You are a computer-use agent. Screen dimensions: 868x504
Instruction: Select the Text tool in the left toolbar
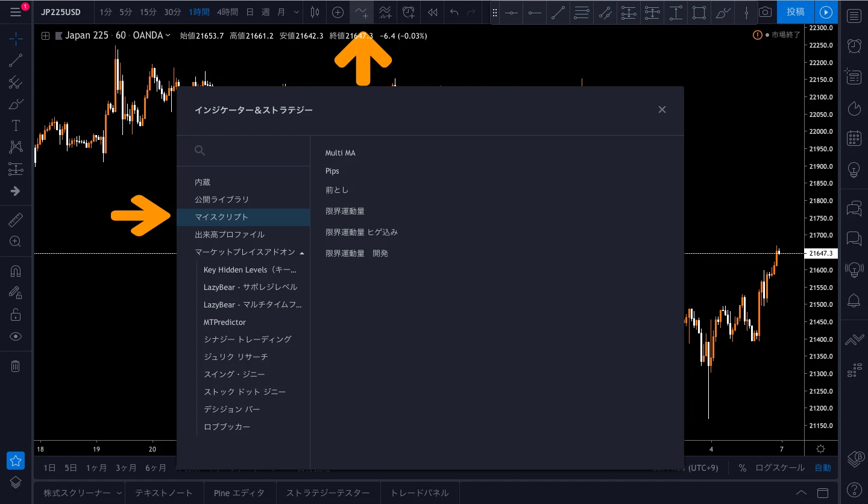(15, 125)
